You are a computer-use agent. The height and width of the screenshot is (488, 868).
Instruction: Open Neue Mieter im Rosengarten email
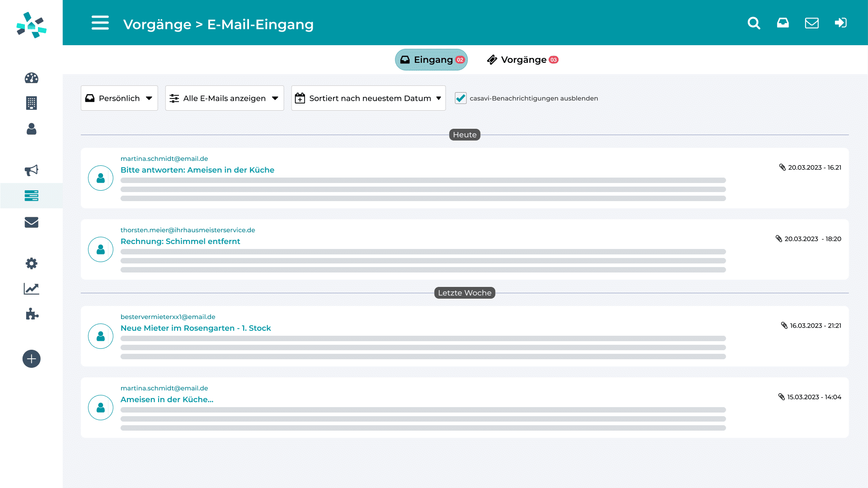click(x=196, y=328)
